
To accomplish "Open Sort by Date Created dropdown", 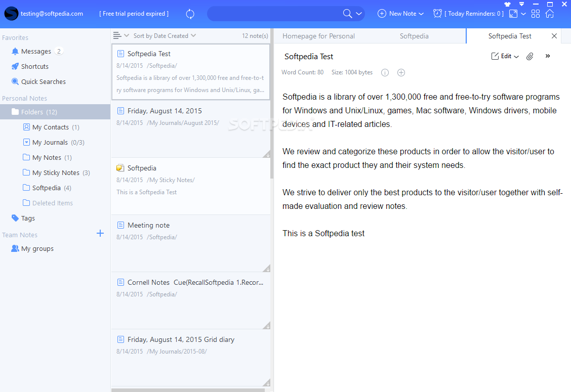I will (x=165, y=36).
